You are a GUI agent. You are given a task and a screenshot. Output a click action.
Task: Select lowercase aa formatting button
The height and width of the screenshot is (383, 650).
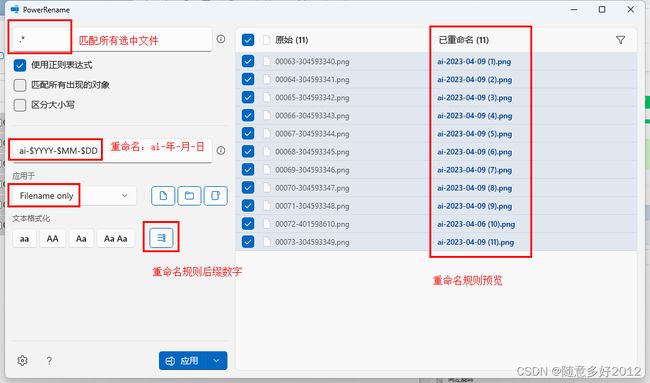[24, 238]
